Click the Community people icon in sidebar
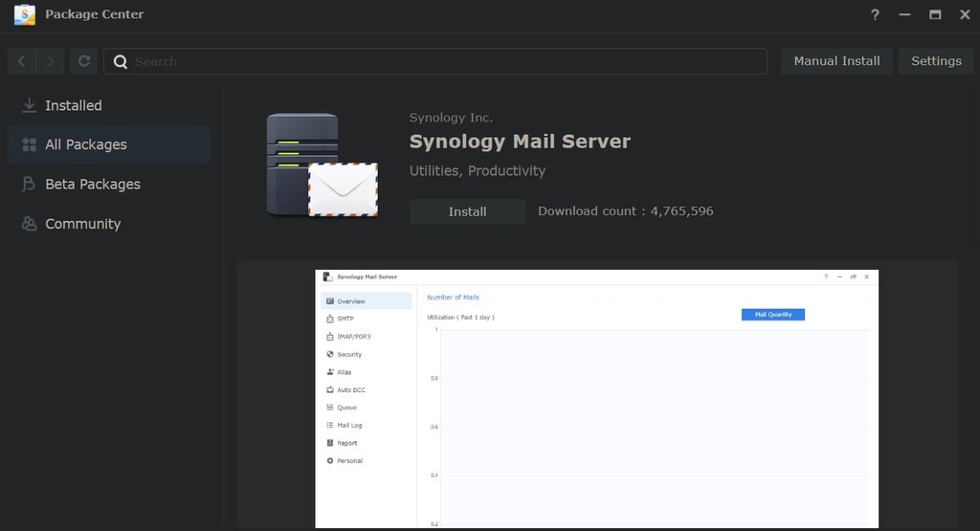The height and width of the screenshot is (531, 980). tap(30, 224)
